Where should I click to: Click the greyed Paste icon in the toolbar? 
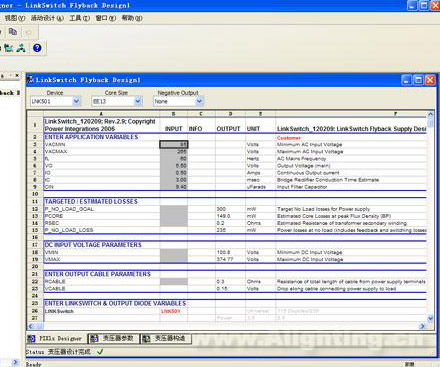point(29,32)
